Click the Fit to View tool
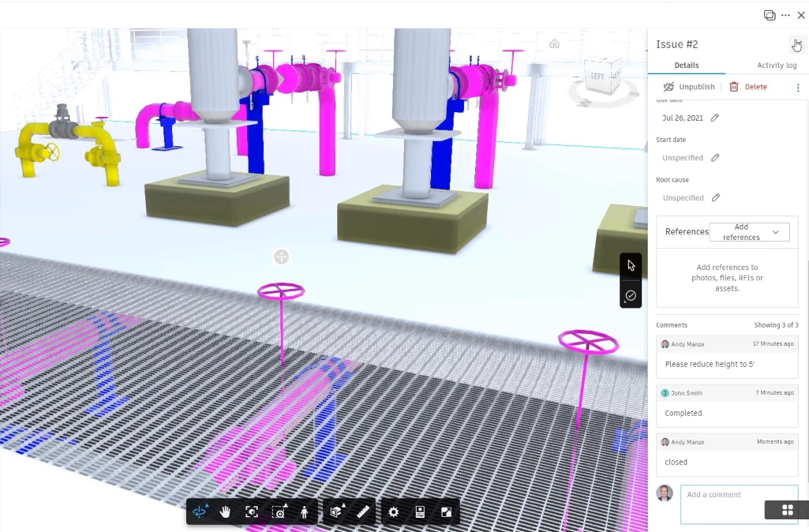The width and height of the screenshot is (809, 532). 252,511
